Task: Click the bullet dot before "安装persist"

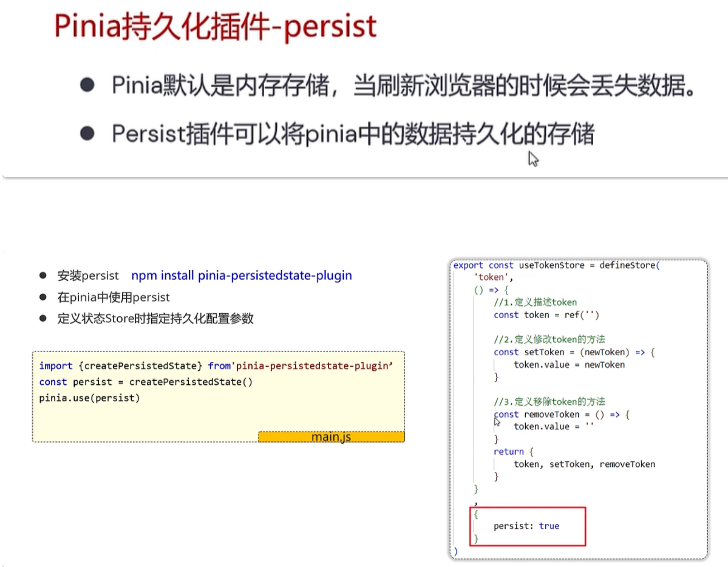Action: coord(43,276)
